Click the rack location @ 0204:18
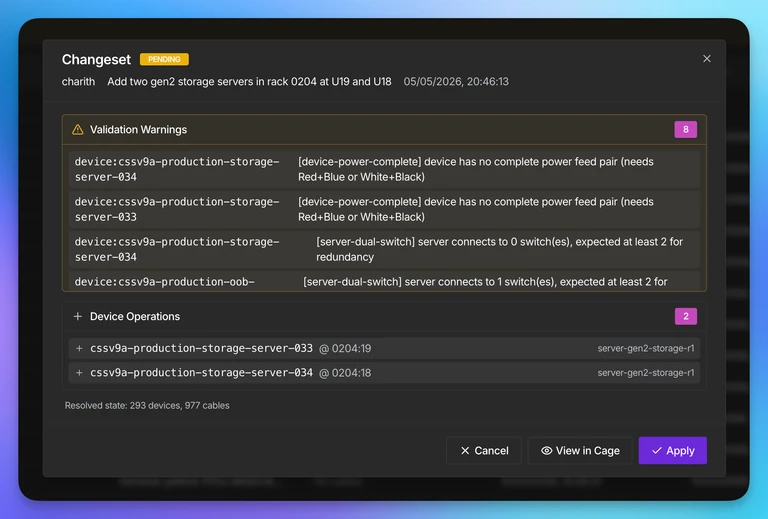Viewport: 768px width, 519px height. (x=345, y=373)
